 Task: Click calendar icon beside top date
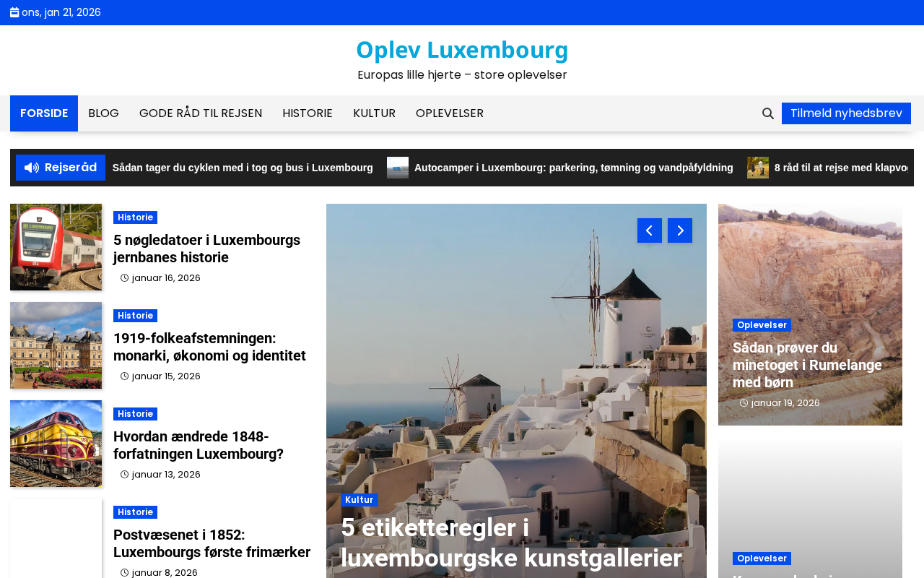point(14,12)
